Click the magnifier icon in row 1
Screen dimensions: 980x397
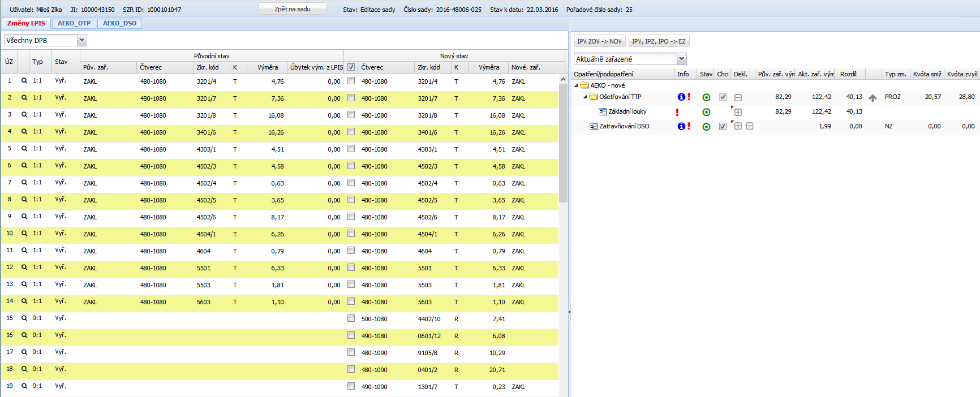tap(24, 81)
